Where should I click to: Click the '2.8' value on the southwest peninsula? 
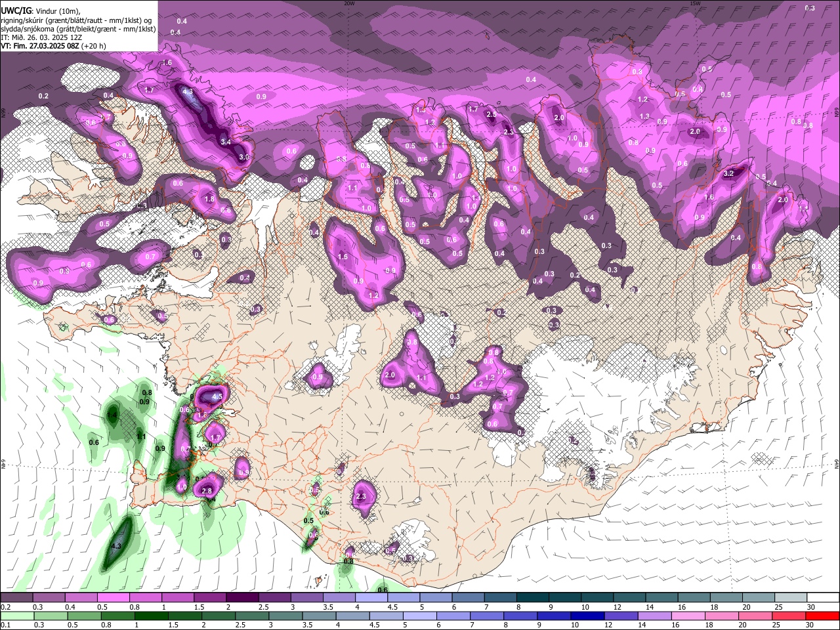(207, 491)
